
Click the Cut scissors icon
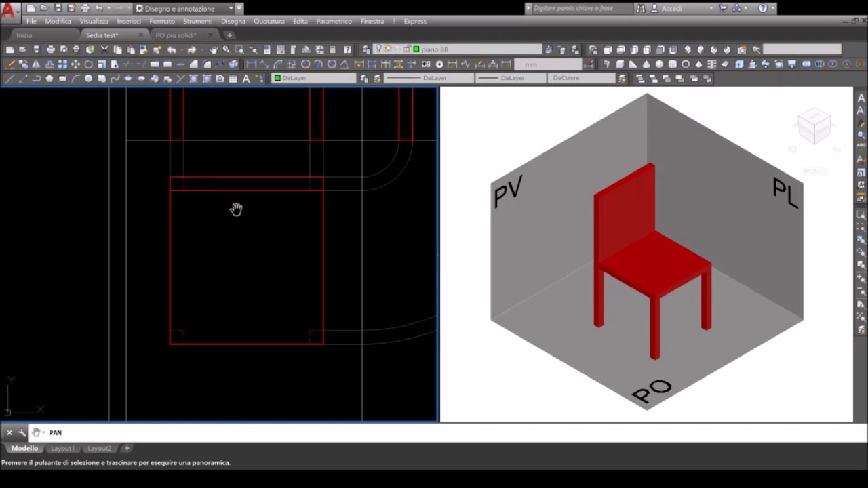pos(104,49)
